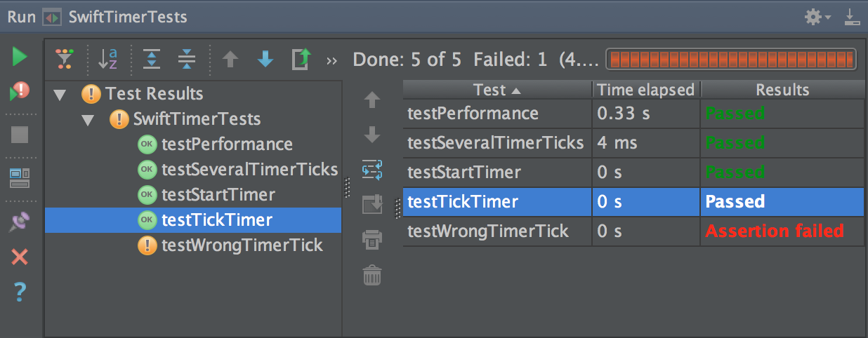Image resolution: width=868 pixels, height=338 pixels.
Task: Sort by the Results column header
Action: pos(782,90)
